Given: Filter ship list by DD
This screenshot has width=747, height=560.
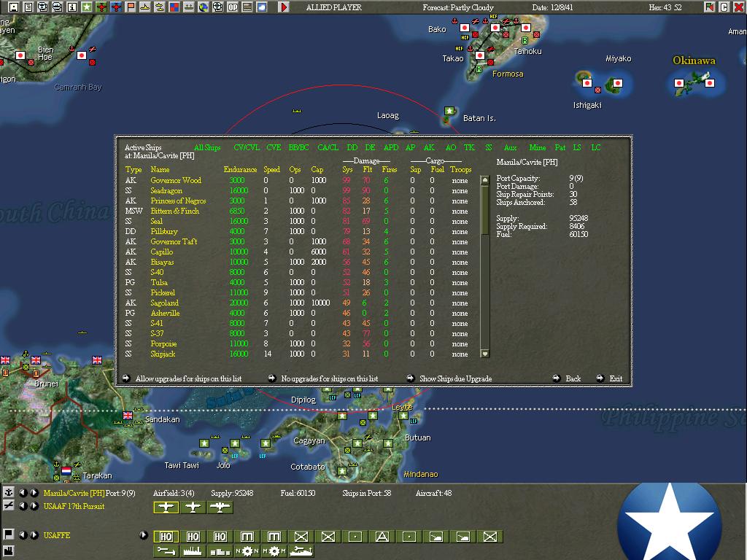Looking at the screenshot, I should tap(352, 147).
